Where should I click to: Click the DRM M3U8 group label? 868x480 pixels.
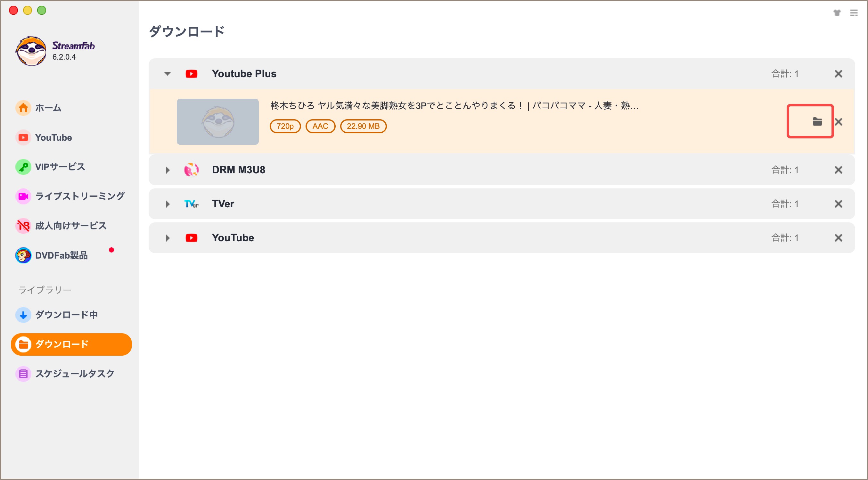[239, 170]
